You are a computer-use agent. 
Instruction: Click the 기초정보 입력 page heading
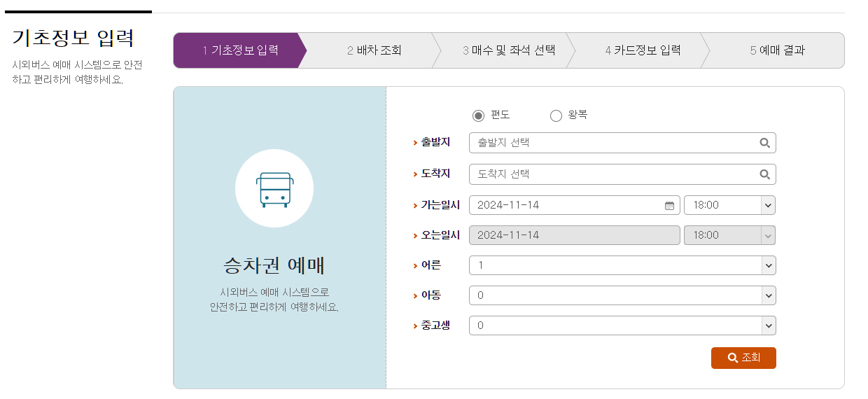click(73, 38)
